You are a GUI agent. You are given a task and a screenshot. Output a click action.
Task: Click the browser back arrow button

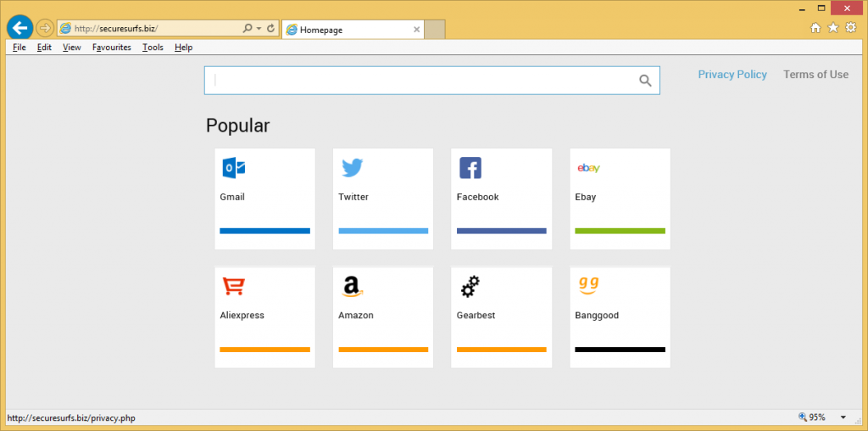pos(19,28)
